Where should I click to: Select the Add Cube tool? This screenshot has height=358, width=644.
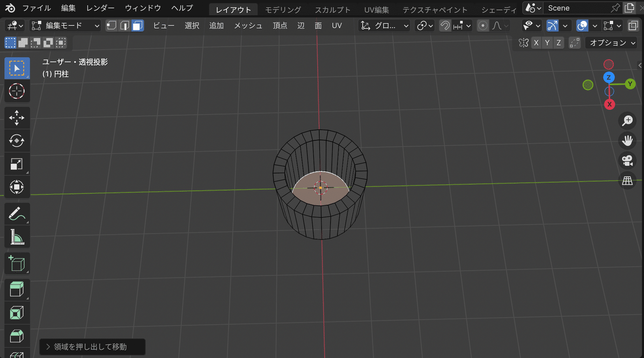tap(17, 263)
